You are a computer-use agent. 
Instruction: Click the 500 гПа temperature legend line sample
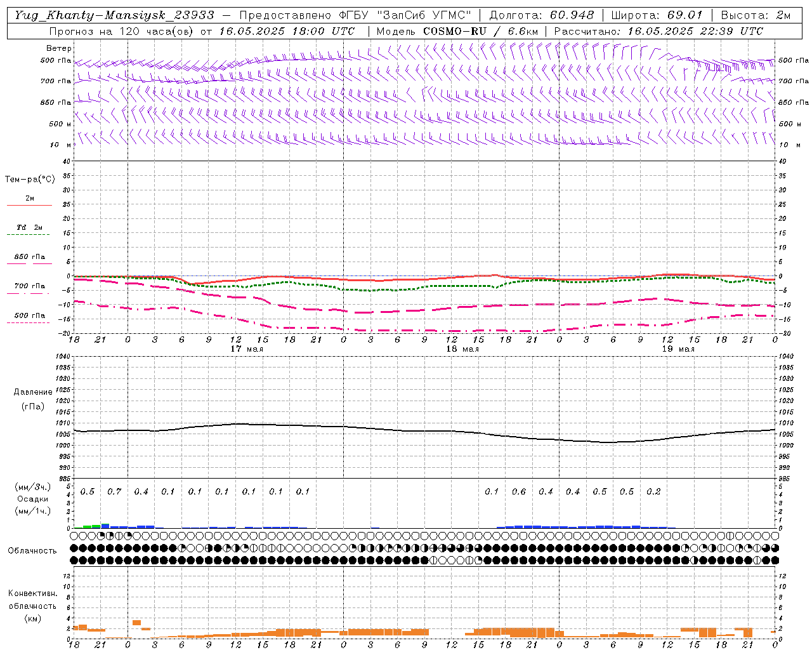pos(28,322)
